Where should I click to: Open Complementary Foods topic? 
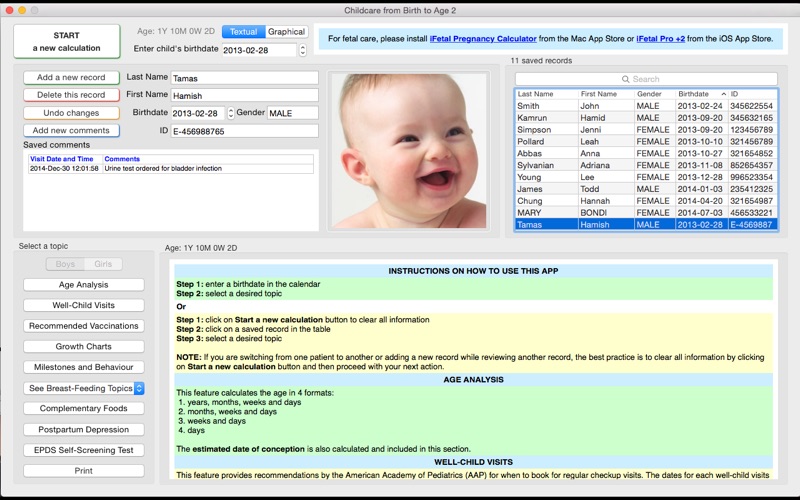84,409
